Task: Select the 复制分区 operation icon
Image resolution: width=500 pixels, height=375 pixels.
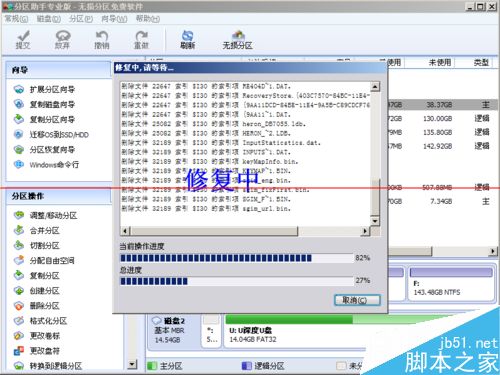Action: (x=19, y=276)
